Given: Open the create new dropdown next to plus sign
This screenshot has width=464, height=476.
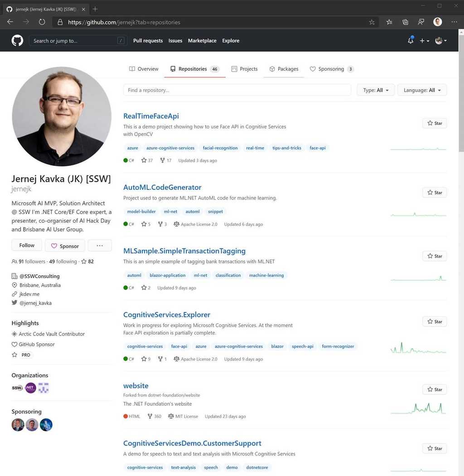Looking at the screenshot, I should pyautogui.click(x=424, y=40).
